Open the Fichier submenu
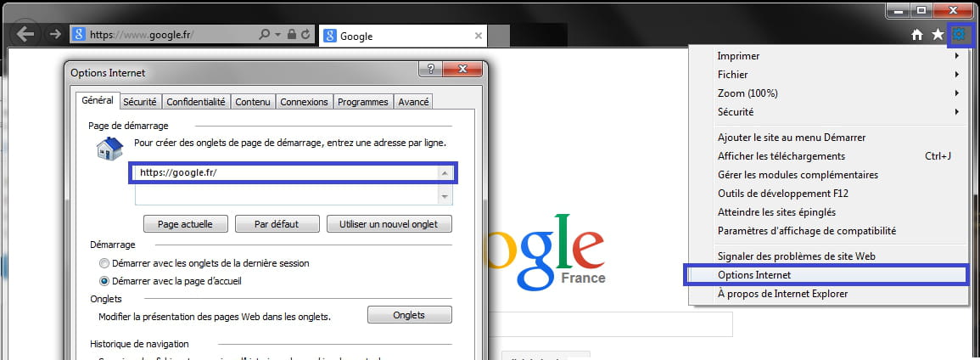The height and width of the screenshot is (360, 980). tap(829, 75)
